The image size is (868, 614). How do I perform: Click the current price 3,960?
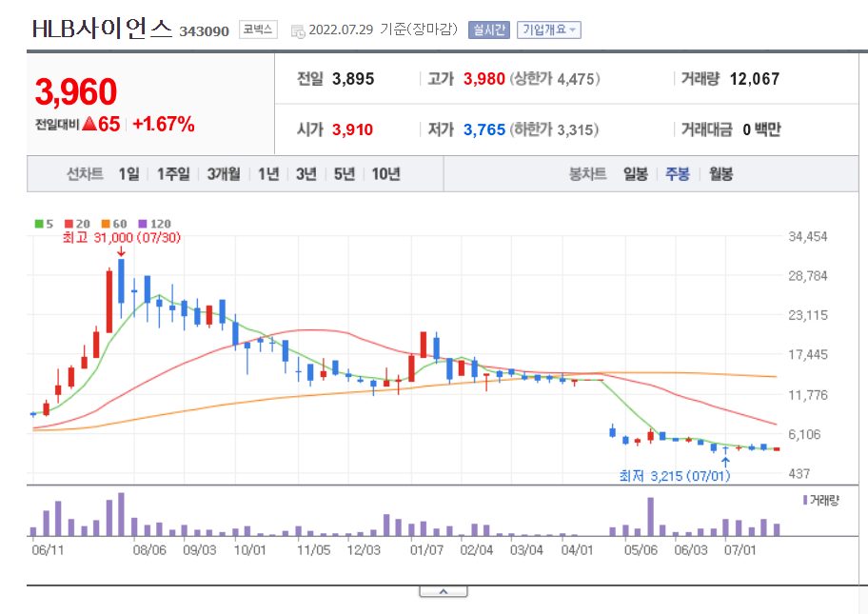point(76,92)
